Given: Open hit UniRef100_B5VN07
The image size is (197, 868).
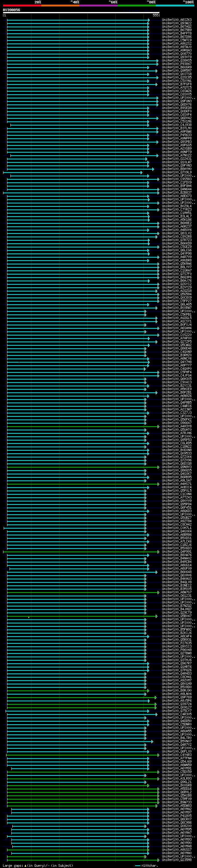Looking at the screenshot, I should (177, 741).
